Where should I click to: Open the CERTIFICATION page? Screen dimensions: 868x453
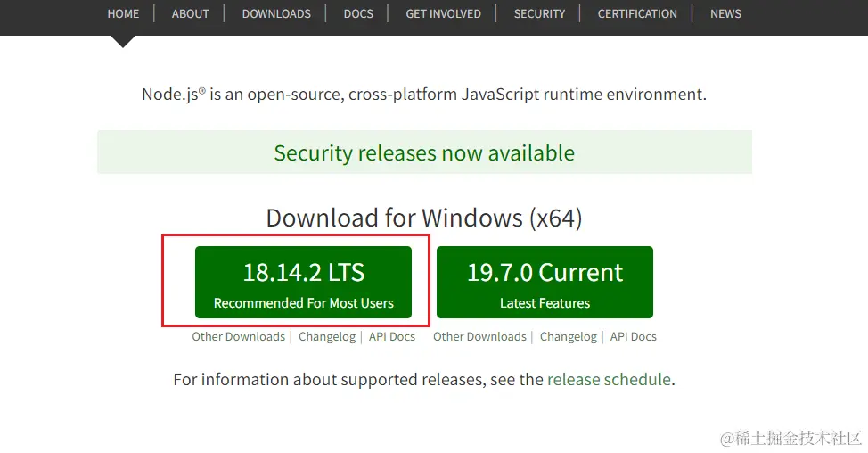(x=637, y=14)
